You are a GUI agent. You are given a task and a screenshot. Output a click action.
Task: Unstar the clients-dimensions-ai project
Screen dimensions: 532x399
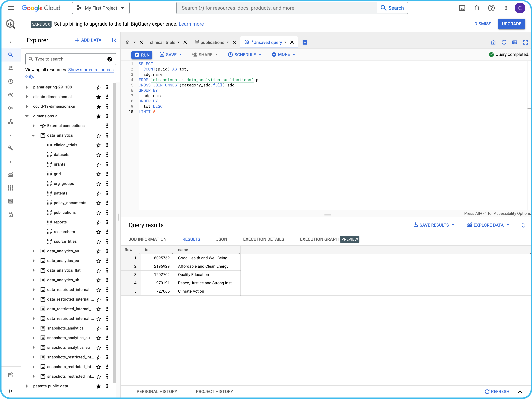coord(99,97)
